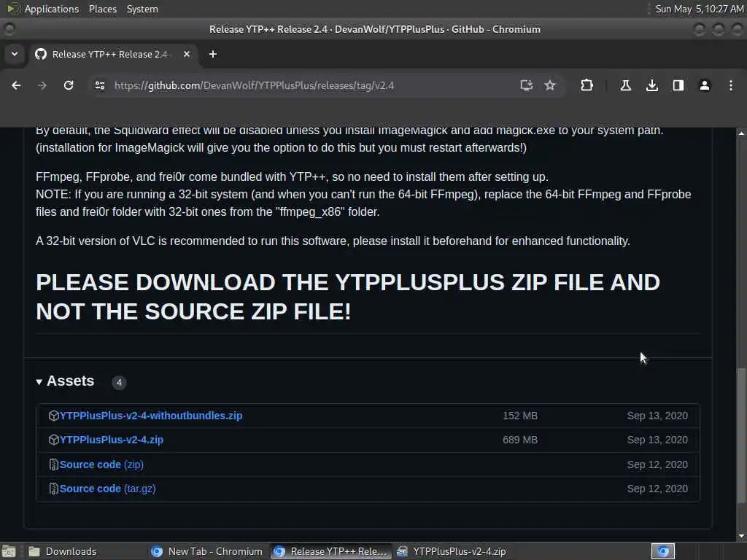Click the scrollbar down arrow
The height and width of the screenshot is (560, 747).
741,536
